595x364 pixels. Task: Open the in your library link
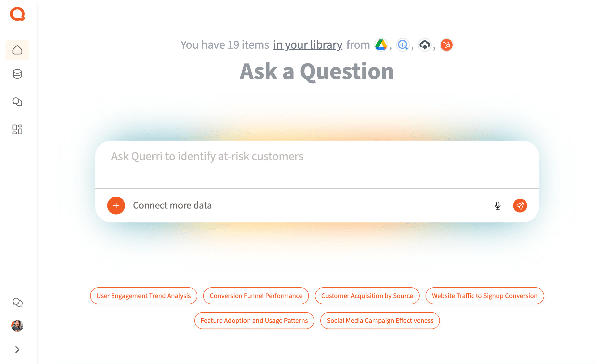click(x=308, y=45)
